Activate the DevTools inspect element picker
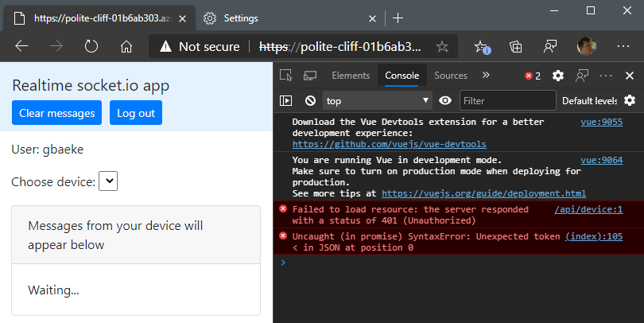The height and width of the screenshot is (323, 644). pos(286,76)
